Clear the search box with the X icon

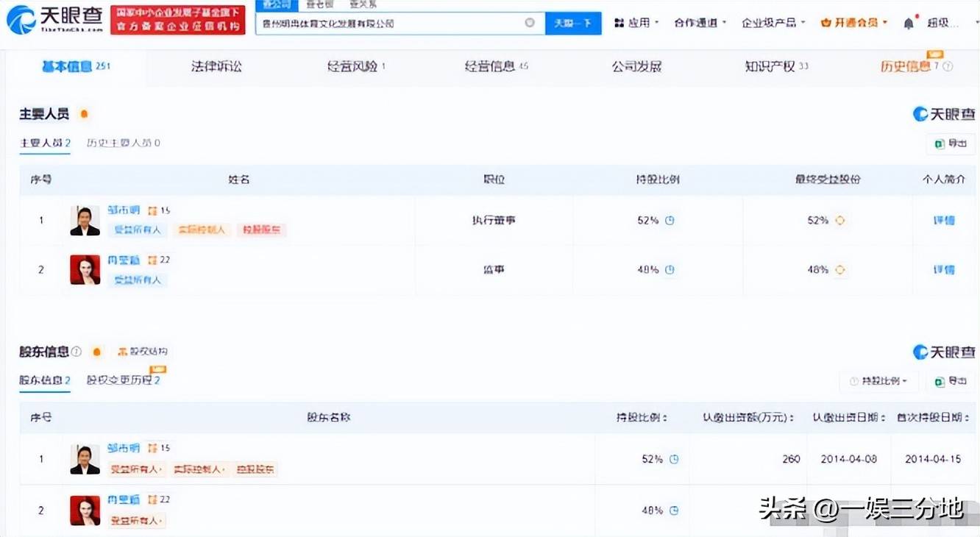pyautogui.click(x=530, y=23)
